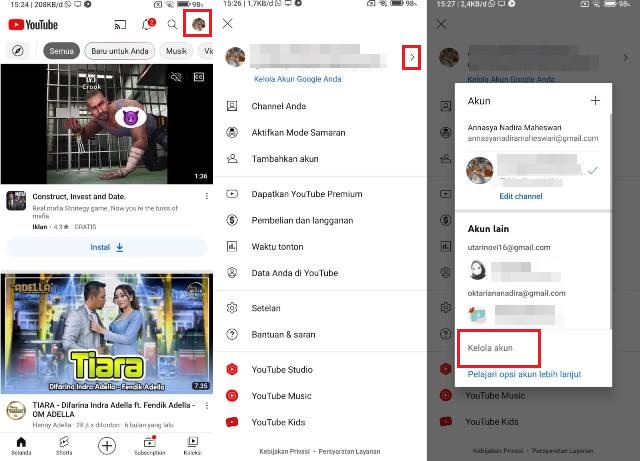The image size is (640, 461).
Task: Open the Explore compass icon
Action: tap(18, 51)
